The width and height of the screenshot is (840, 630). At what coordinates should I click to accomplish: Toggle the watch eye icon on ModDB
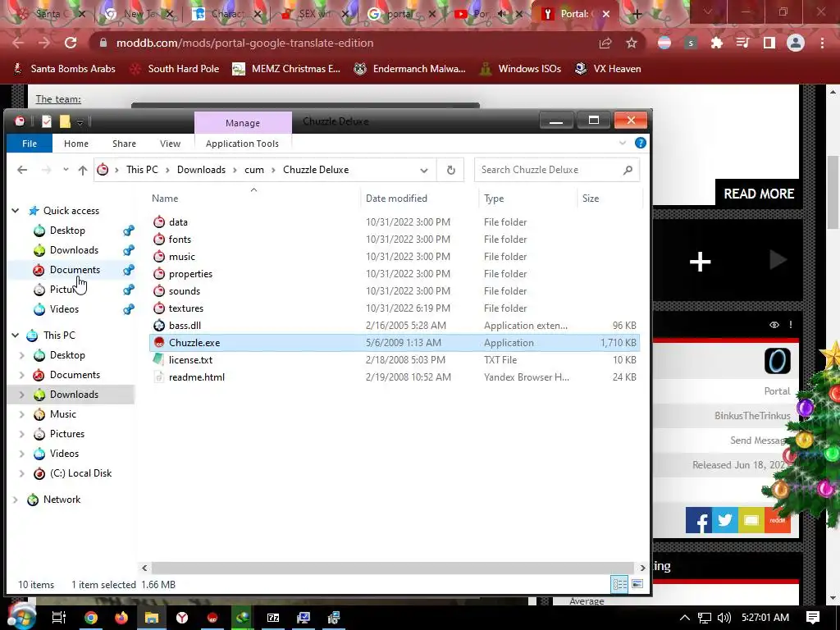774,325
